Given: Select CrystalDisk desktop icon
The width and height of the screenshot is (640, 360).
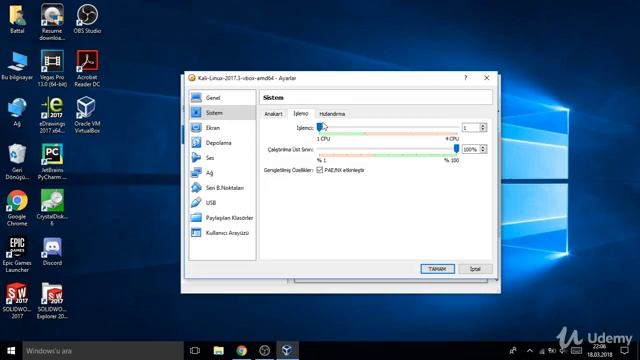Looking at the screenshot, I should 52,208.
